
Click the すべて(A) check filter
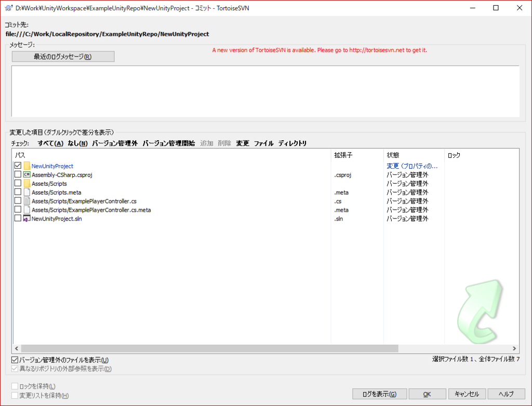coord(50,143)
